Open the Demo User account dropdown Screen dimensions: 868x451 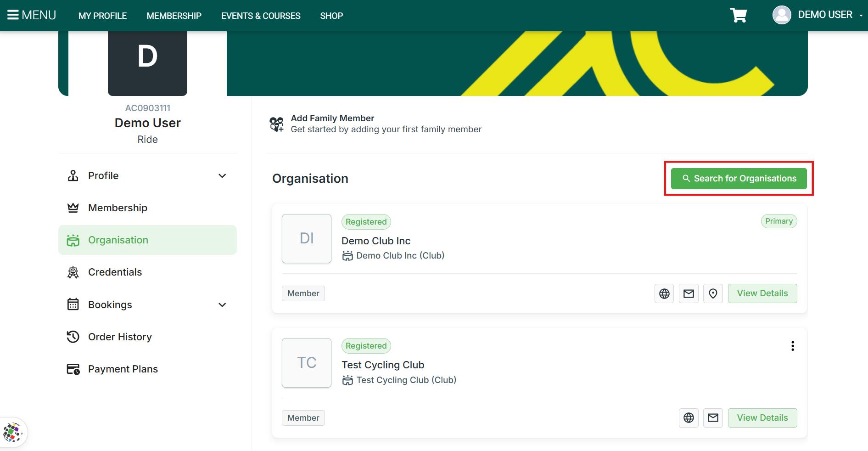pyautogui.click(x=818, y=15)
